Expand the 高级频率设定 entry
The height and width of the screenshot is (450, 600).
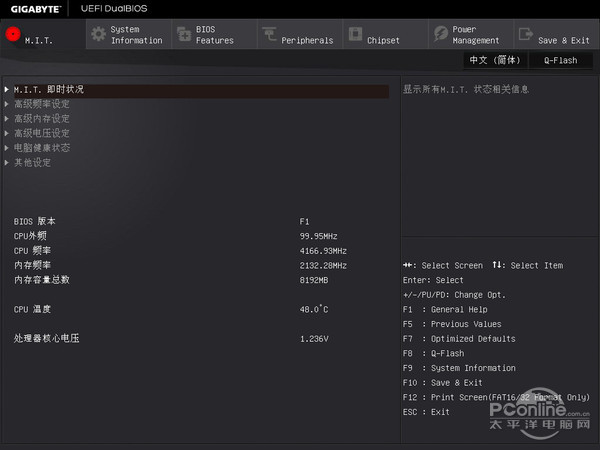pos(42,104)
